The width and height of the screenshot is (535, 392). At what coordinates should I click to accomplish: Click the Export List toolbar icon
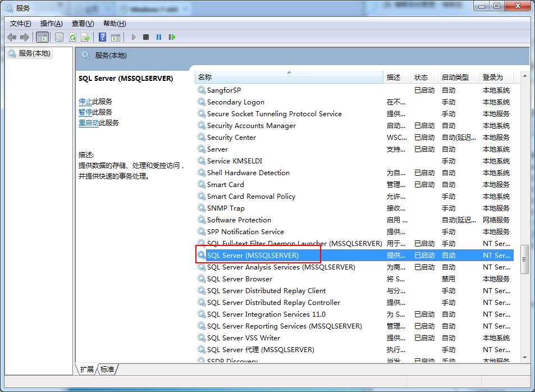pos(85,37)
